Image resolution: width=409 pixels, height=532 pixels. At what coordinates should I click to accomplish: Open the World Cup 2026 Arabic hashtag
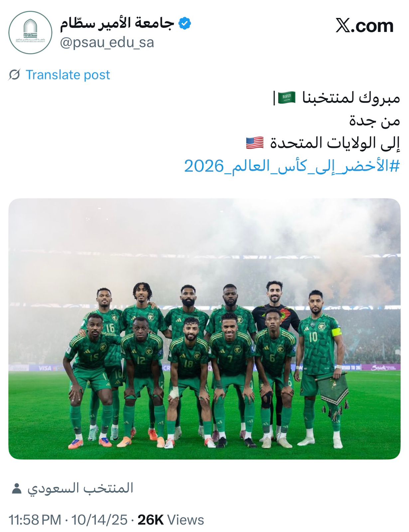point(292,166)
